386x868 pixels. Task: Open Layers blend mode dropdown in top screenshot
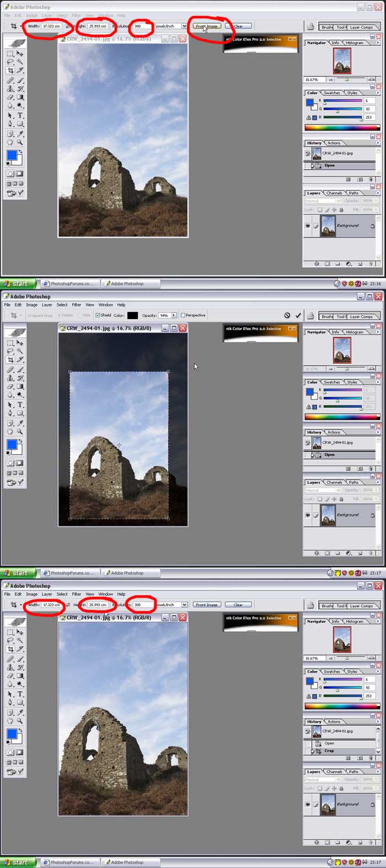click(324, 201)
